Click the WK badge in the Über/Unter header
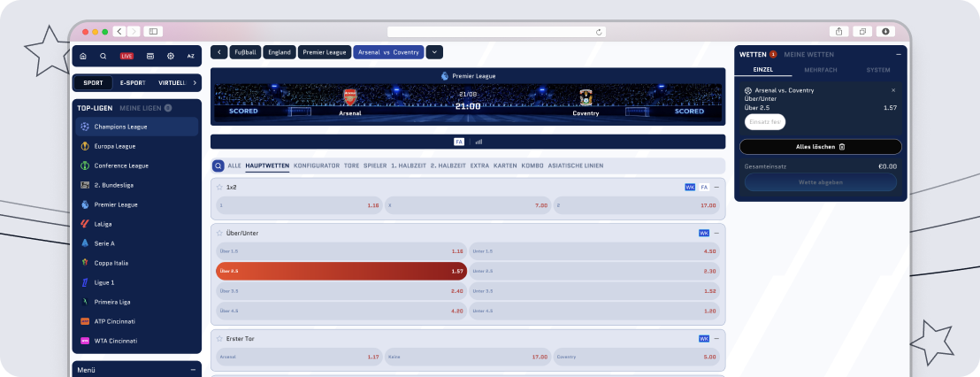 click(704, 234)
